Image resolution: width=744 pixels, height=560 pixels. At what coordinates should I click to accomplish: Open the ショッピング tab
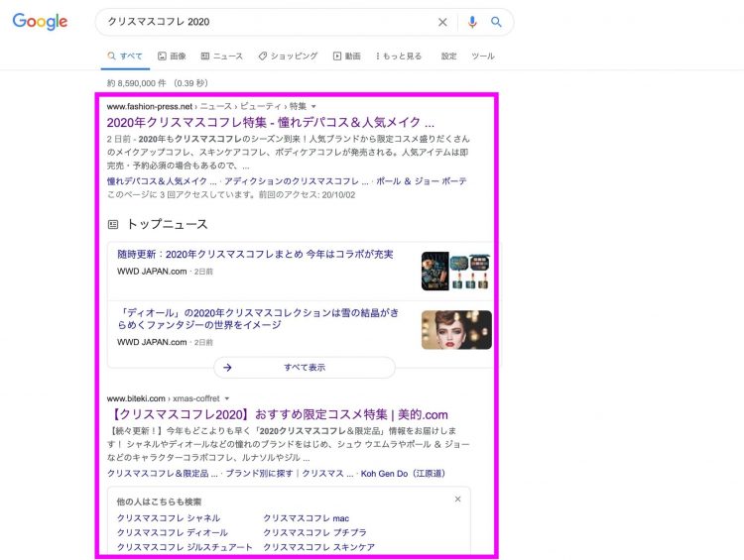click(x=288, y=56)
